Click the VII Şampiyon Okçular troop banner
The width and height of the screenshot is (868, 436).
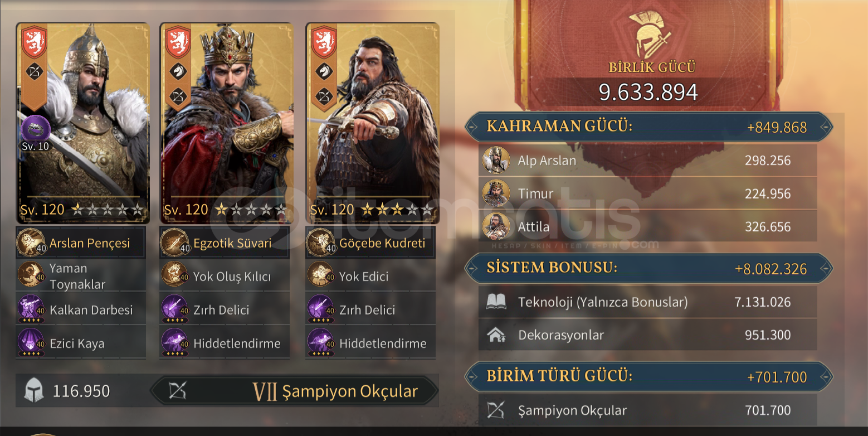coord(294,391)
